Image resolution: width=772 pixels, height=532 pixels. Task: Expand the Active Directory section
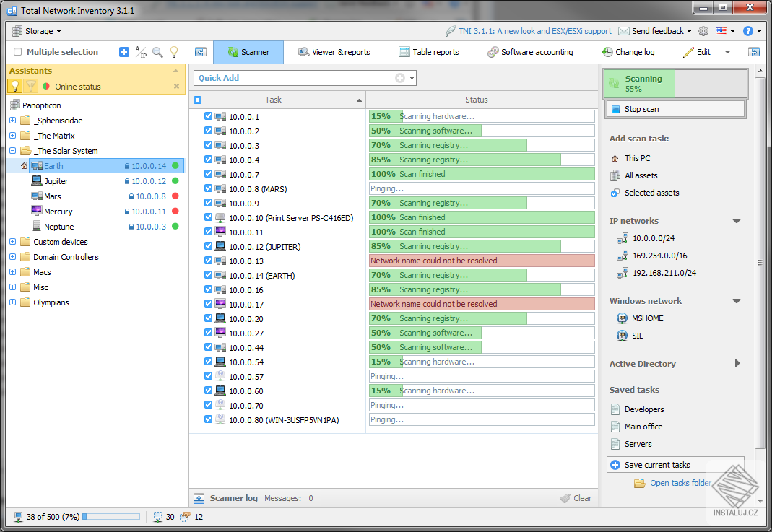tap(738, 363)
